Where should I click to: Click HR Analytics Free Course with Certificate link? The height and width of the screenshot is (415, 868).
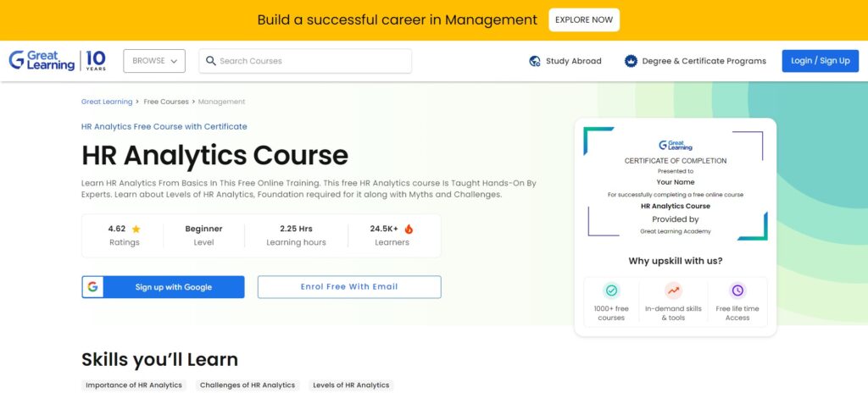[x=164, y=127]
